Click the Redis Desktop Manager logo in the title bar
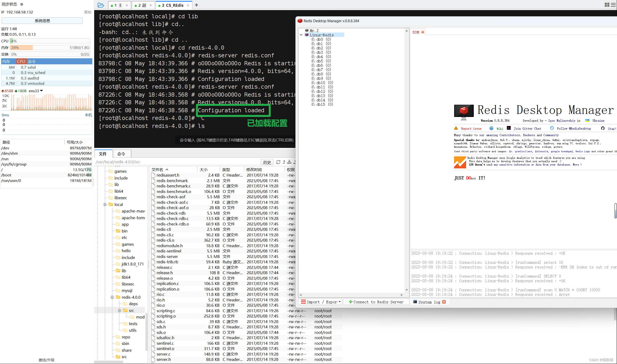This screenshot has width=617, height=364. click(x=300, y=21)
